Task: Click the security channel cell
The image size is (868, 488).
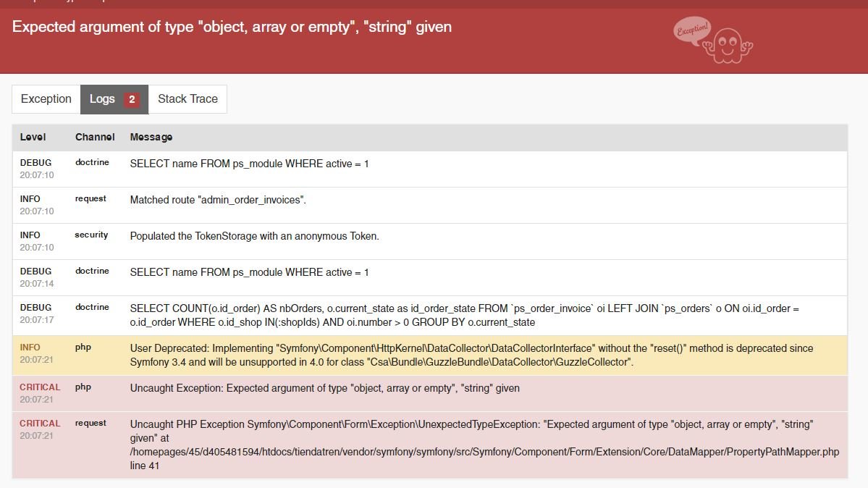Action: click(91, 235)
